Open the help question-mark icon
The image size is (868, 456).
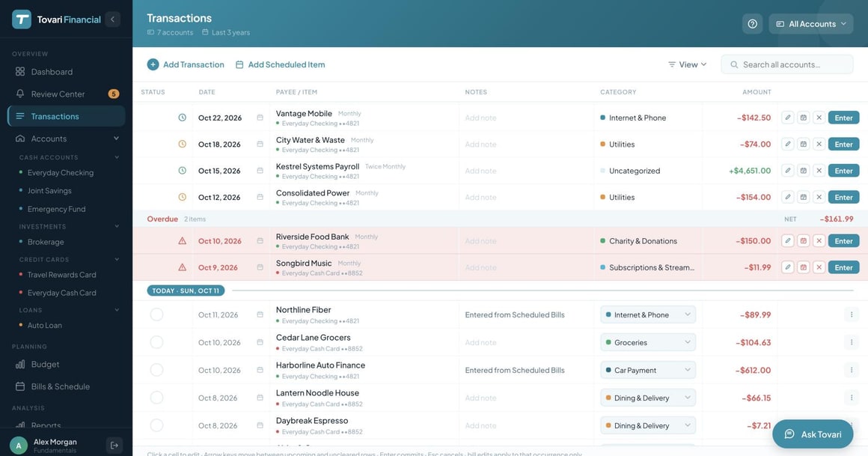click(752, 24)
